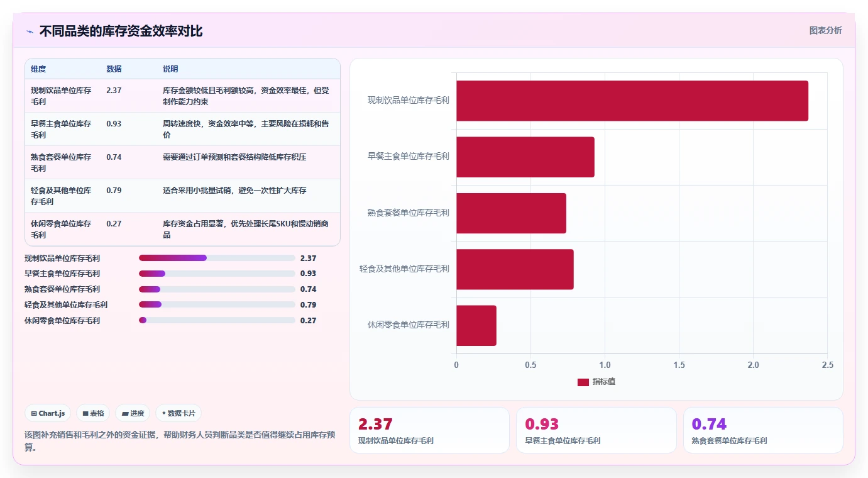The image size is (868, 478).
Task: Click the 0.74 value in table
Action: 114,157
